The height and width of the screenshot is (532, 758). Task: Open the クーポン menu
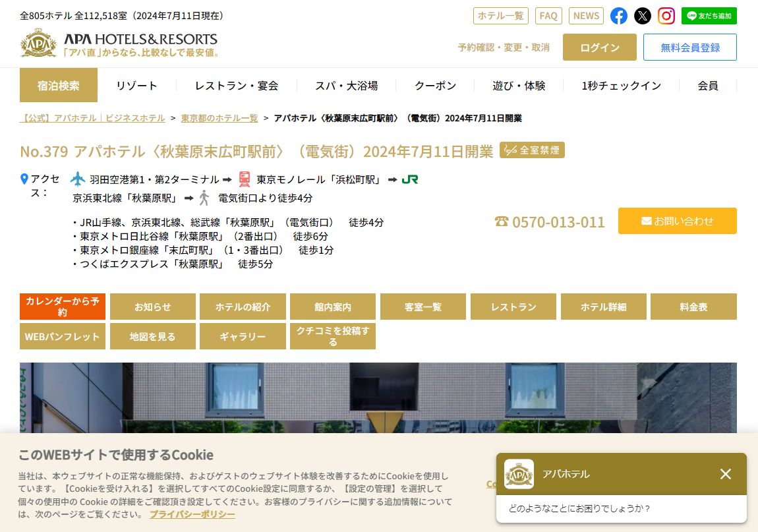pos(436,86)
